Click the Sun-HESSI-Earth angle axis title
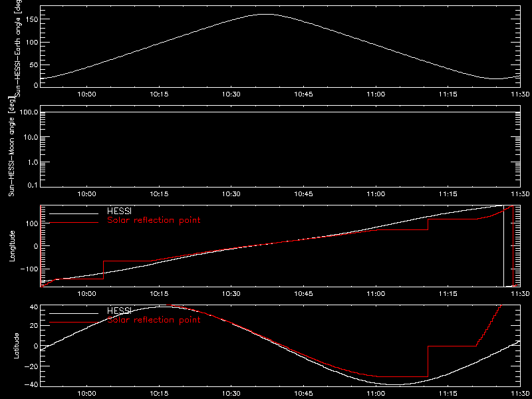 (19, 48)
